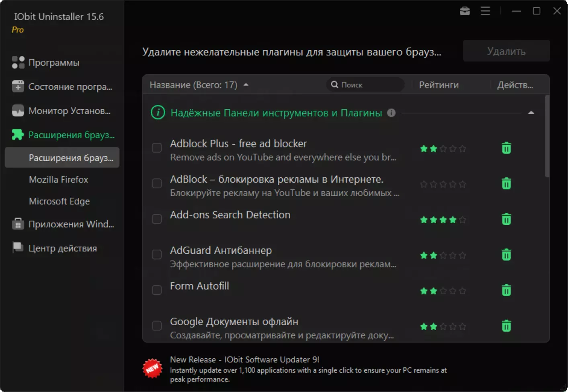Open the New Release IObit Software Updater 9 link
Screen dimensions: 568x392
tap(244, 359)
